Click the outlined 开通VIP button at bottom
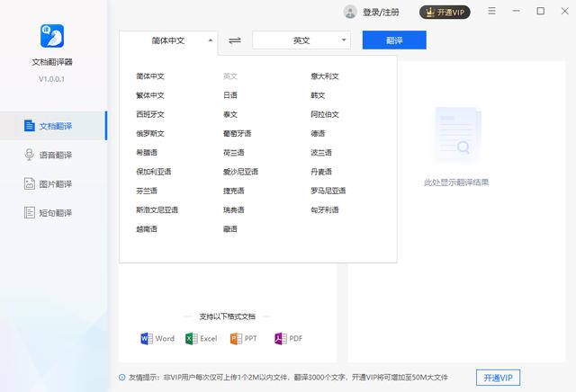Viewport: 576px width, 392px height. [x=498, y=378]
